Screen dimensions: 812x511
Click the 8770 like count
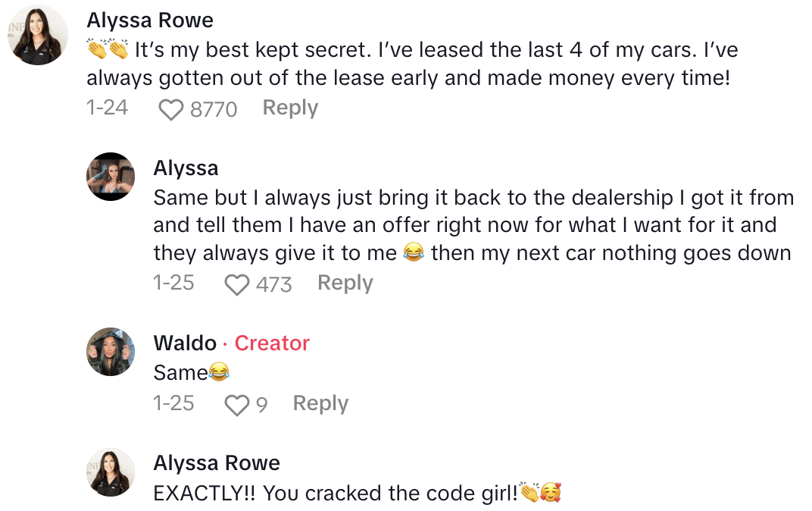coord(214,110)
